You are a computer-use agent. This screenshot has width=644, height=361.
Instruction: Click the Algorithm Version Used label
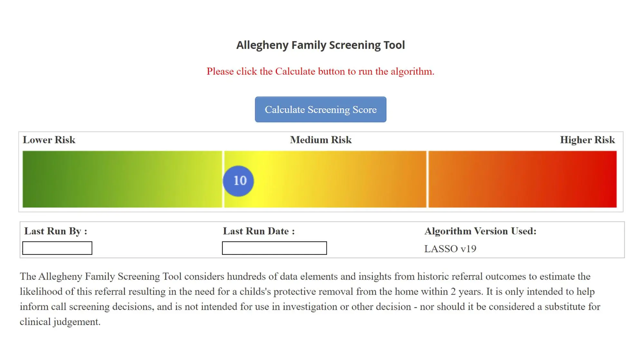tap(480, 231)
